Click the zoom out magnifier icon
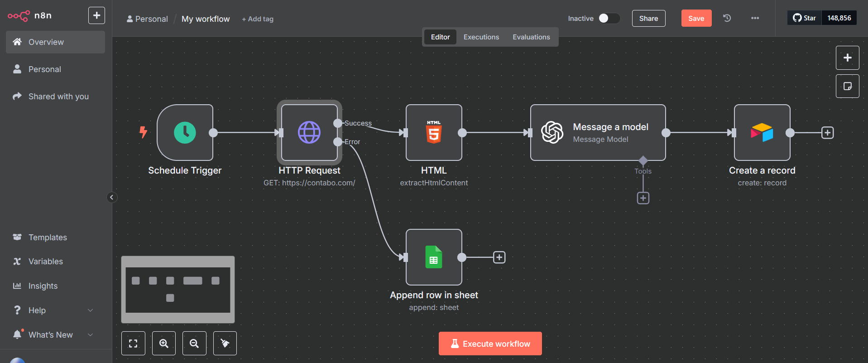 pyautogui.click(x=194, y=344)
